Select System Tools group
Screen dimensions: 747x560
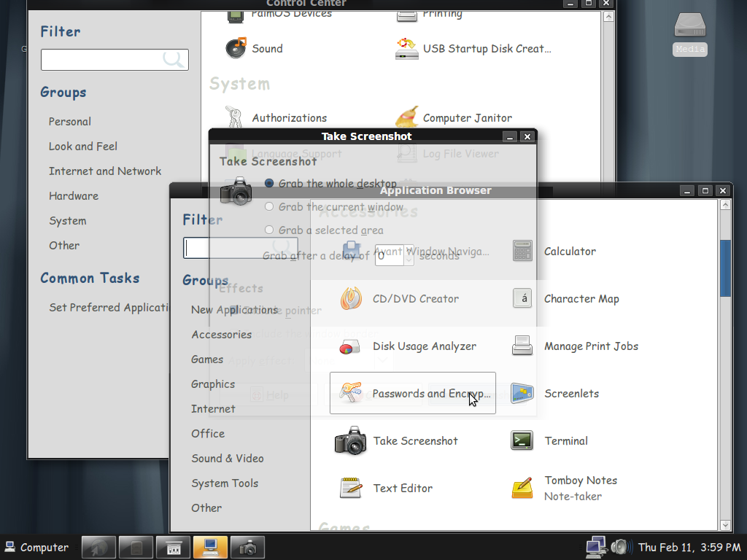pos(225,483)
